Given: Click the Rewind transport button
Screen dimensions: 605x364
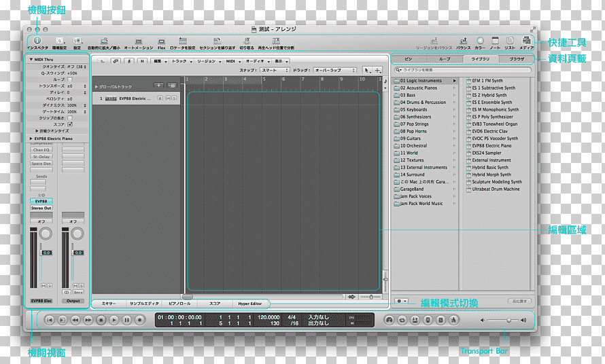Looking at the screenshot, I should pos(75,320).
